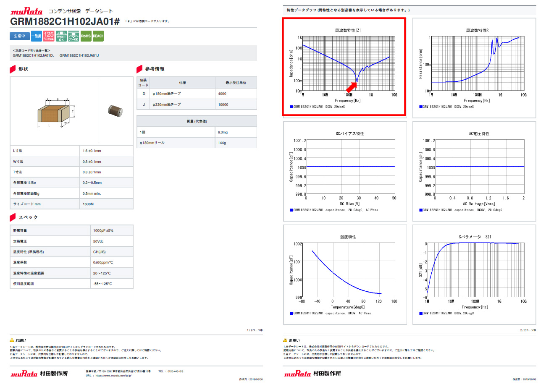Click the 1 / 2ページ中 page indicator
Screen dimensions: 546x392
click(255, 330)
